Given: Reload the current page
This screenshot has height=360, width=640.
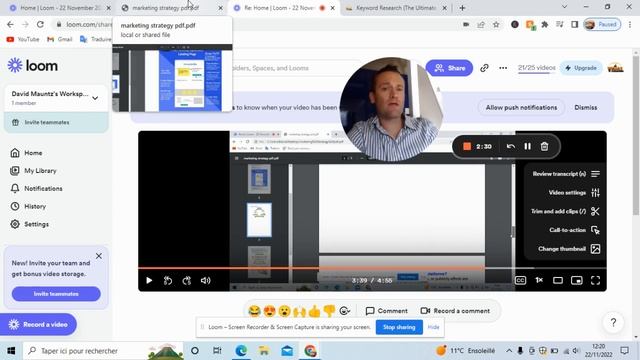Looking at the screenshot, I should [x=40, y=24].
